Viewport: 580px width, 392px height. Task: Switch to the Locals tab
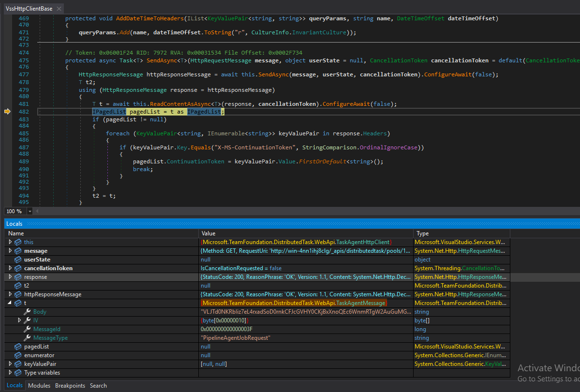pyautogui.click(x=15, y=385)
